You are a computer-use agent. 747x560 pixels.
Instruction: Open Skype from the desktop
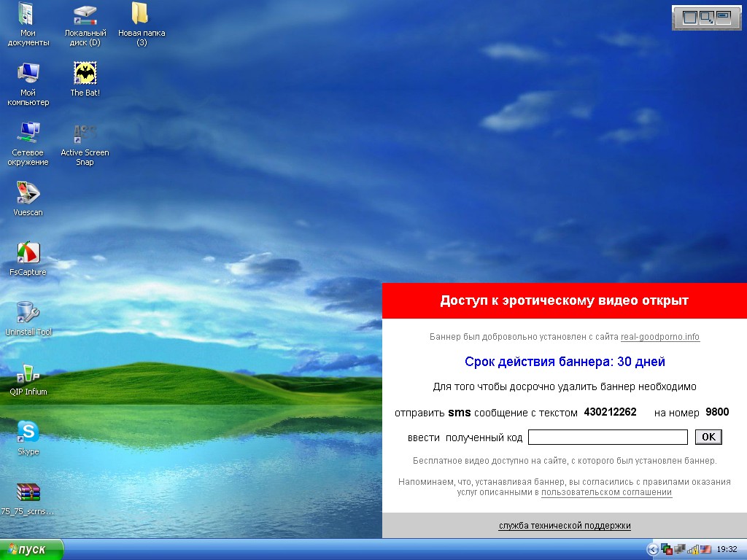tap(28, 432)
